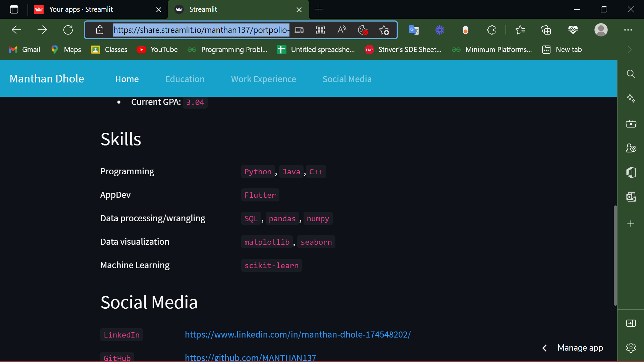Open Microsoft 365 from the sidebar

(632, 172)
